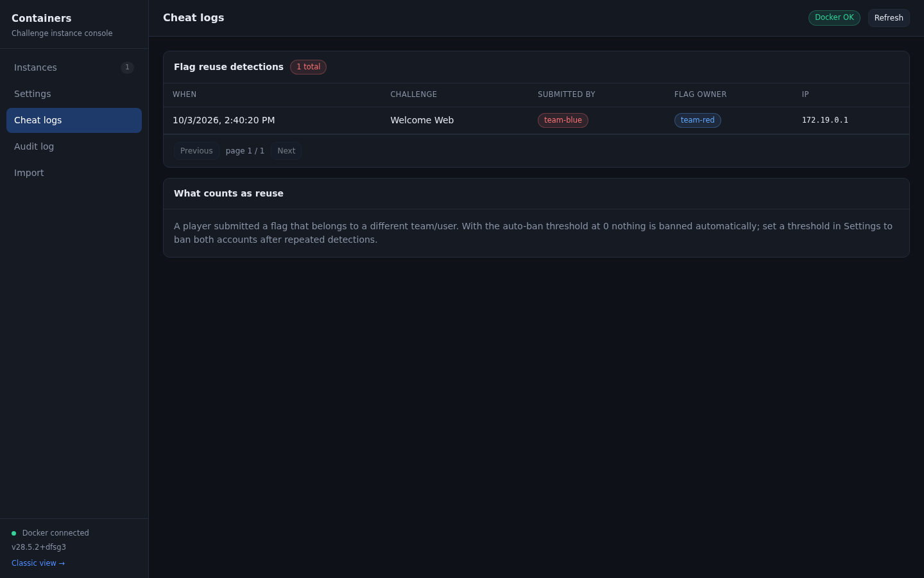The width and height of the screenshot is (924, 578).
Task: Click the Refresh button
Action: click(889, 18)
